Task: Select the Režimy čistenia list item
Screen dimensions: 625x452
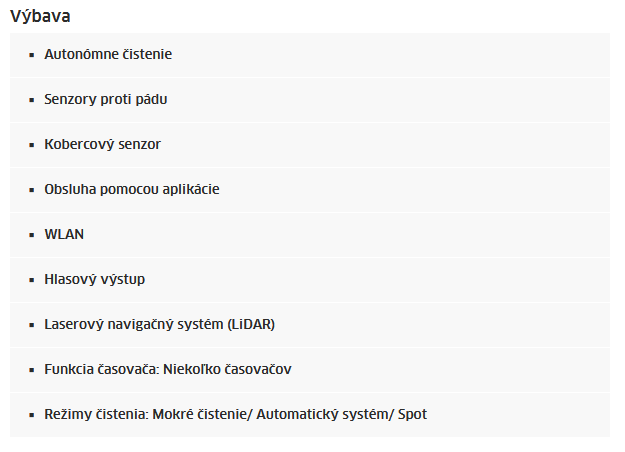Action: pyautogui.click(x=310, y=415)
